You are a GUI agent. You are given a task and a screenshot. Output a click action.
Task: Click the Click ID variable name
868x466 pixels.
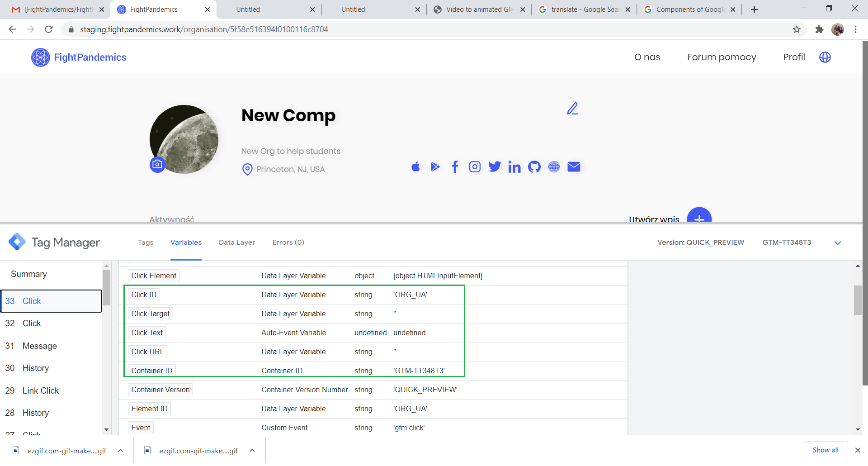point(144,295)
